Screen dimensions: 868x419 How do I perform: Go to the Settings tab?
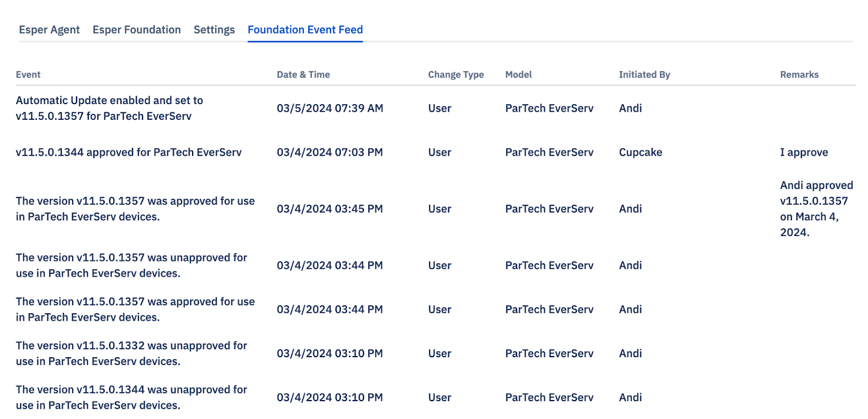tap(214, 30)
